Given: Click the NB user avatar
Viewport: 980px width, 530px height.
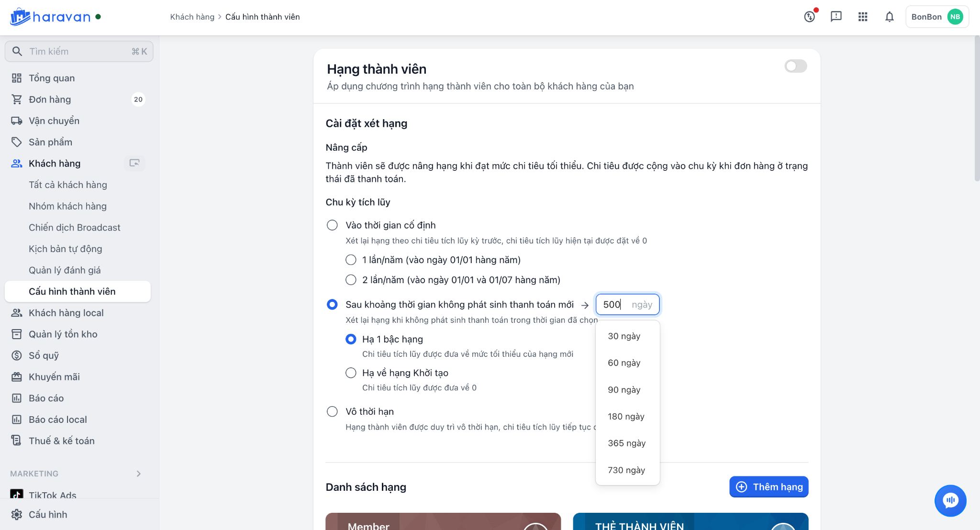Looking at the screenshot, I should pyautogui.click(x=955, y=17).
